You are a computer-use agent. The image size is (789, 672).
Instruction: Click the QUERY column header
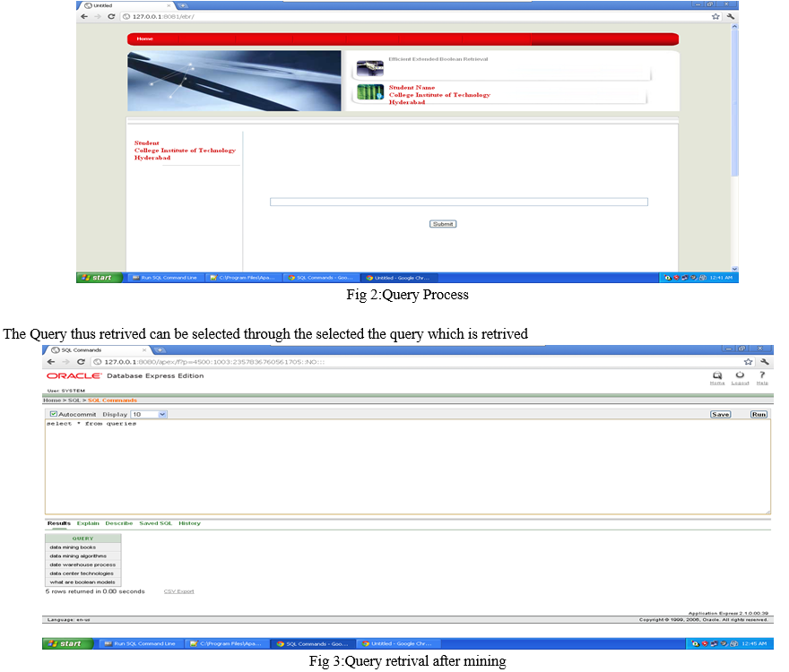pos(83,538)
